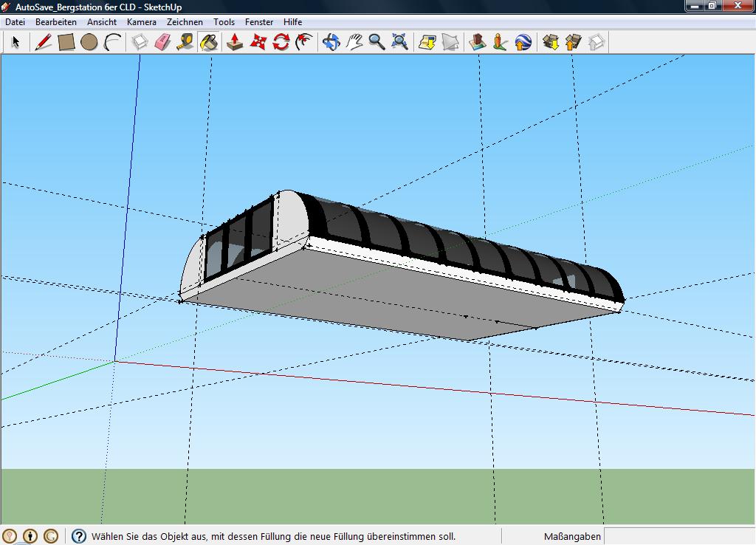Activate the pink Eraser tool

tap(162, 42)
